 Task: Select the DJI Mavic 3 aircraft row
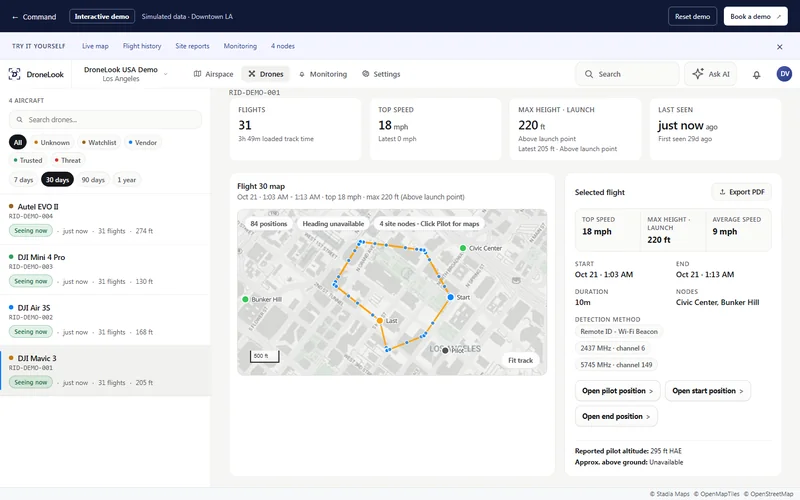[x=105, y=370]
